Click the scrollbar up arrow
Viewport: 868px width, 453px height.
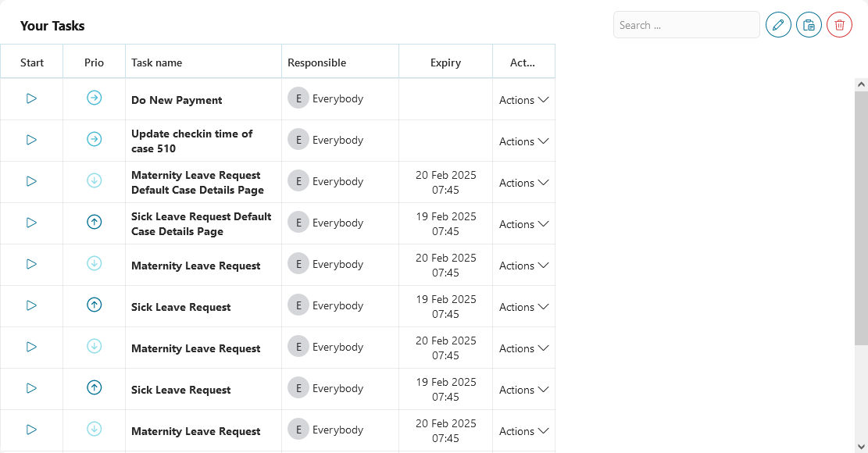click(861, 84)
